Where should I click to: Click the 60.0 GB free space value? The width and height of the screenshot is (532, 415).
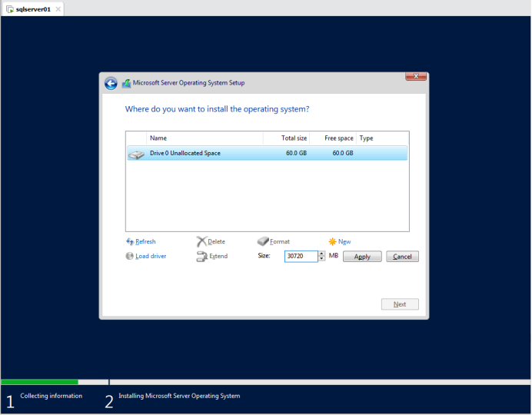tap(343, 153)
